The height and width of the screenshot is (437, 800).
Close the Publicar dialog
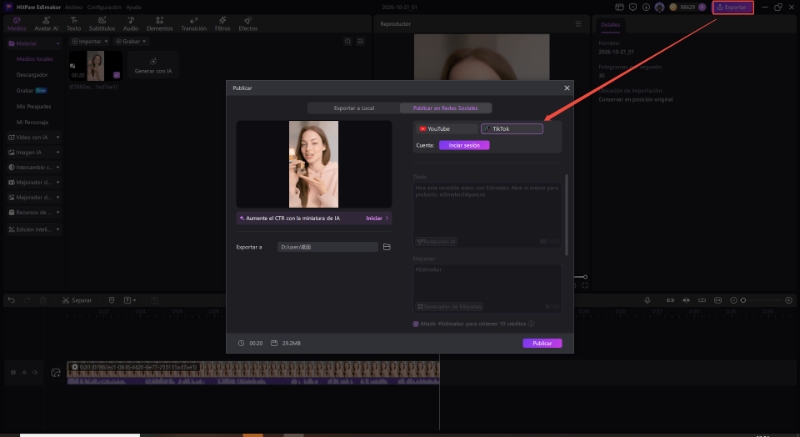point(567,88)
